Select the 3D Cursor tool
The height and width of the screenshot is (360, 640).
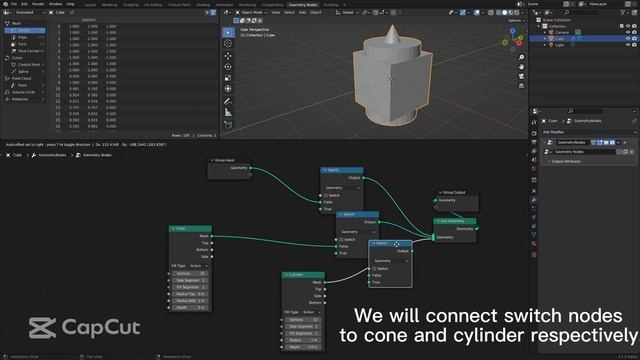pos(228,43)
